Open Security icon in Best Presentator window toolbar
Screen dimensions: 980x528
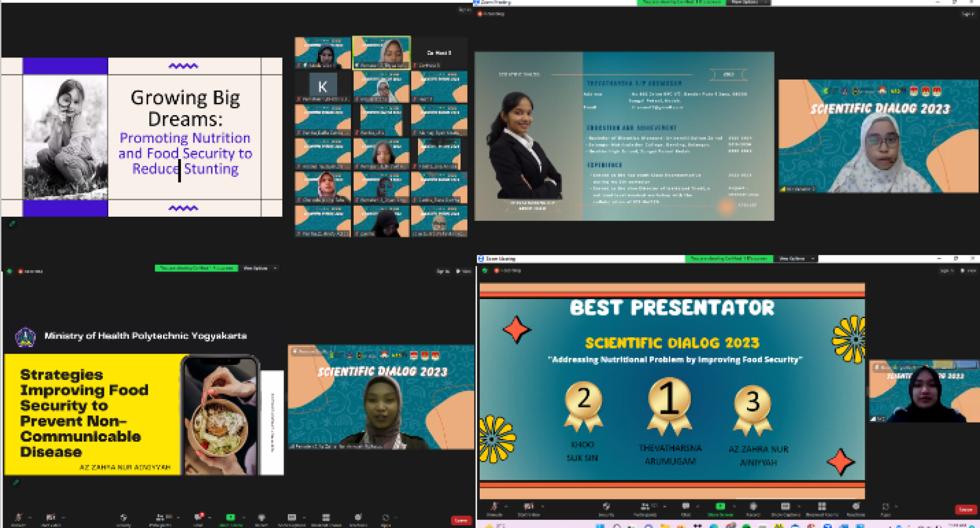[x=606, y=507]
